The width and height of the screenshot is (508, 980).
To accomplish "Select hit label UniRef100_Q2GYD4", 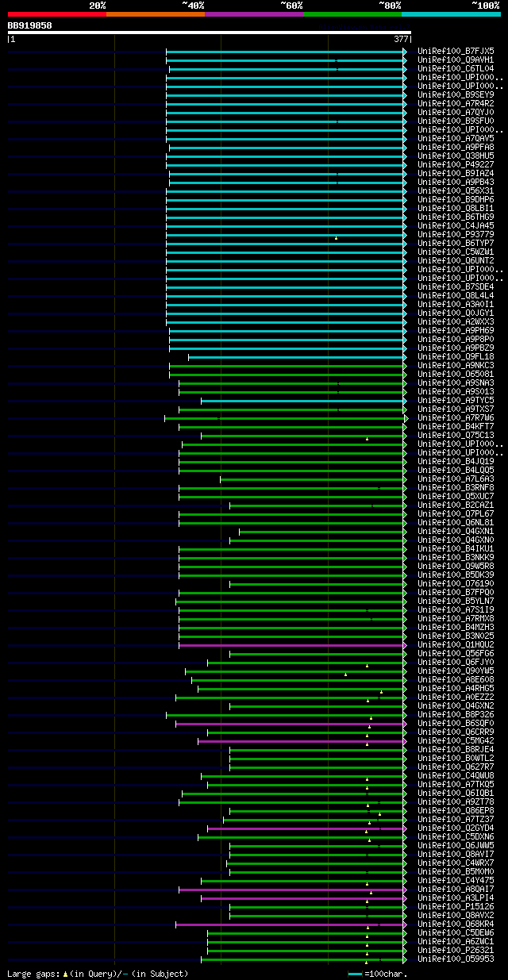I will click(x=456, y=828).
